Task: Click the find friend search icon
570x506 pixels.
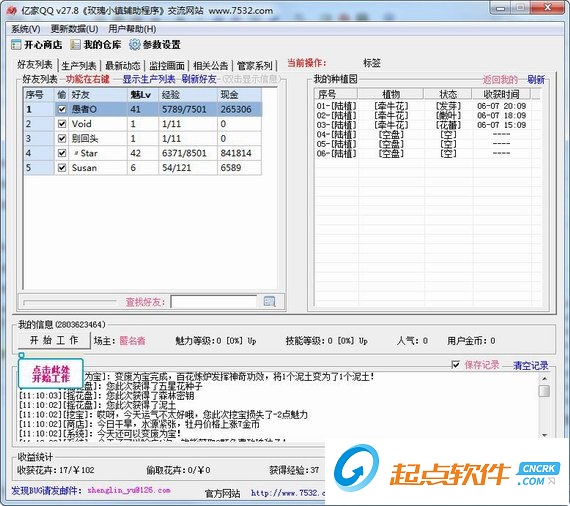Action: pos(269,302)
